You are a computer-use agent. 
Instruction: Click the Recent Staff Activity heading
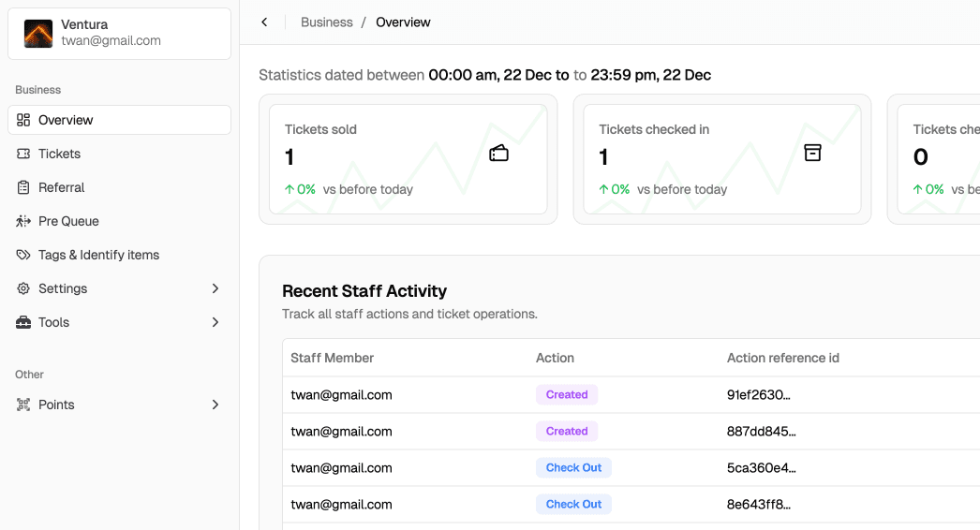click(x=364, y=291)
